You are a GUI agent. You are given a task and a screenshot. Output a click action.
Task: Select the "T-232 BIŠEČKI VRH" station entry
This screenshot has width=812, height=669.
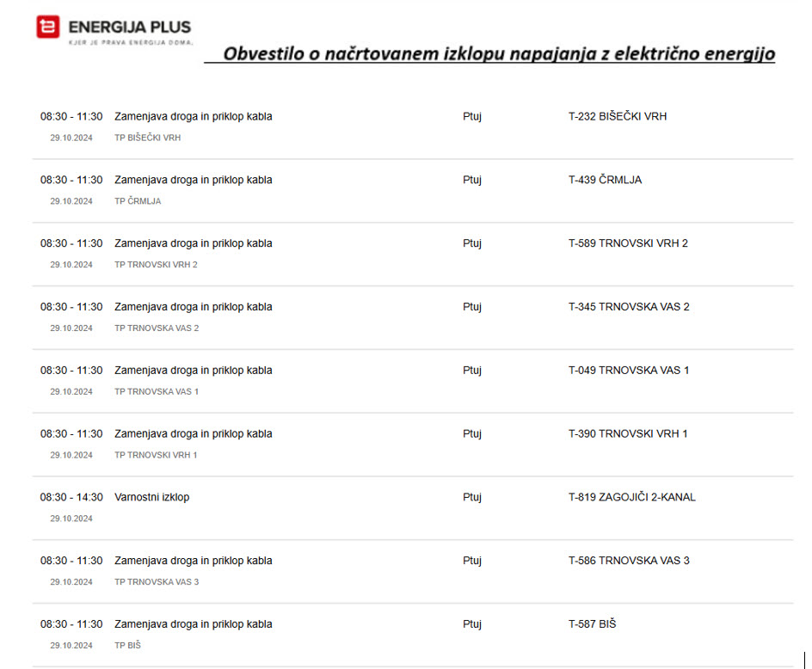tap(618, 116)
